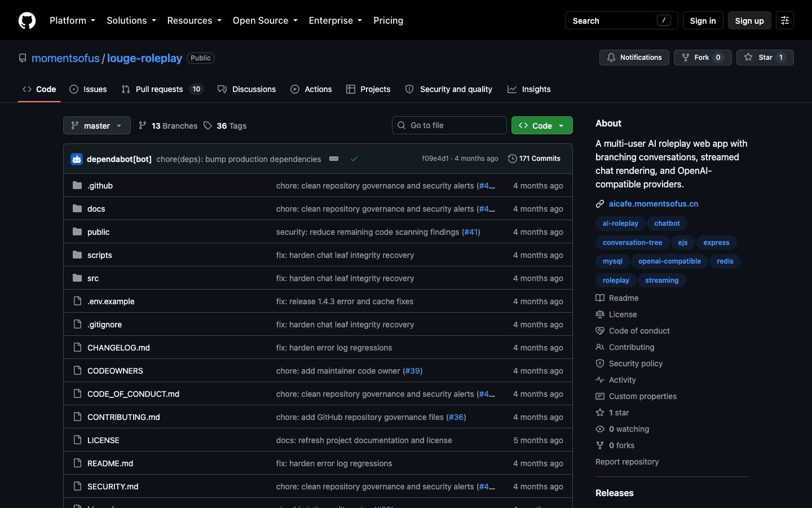Click the watching eye icon
The image size is (812, 508).
tap(600, 429)
